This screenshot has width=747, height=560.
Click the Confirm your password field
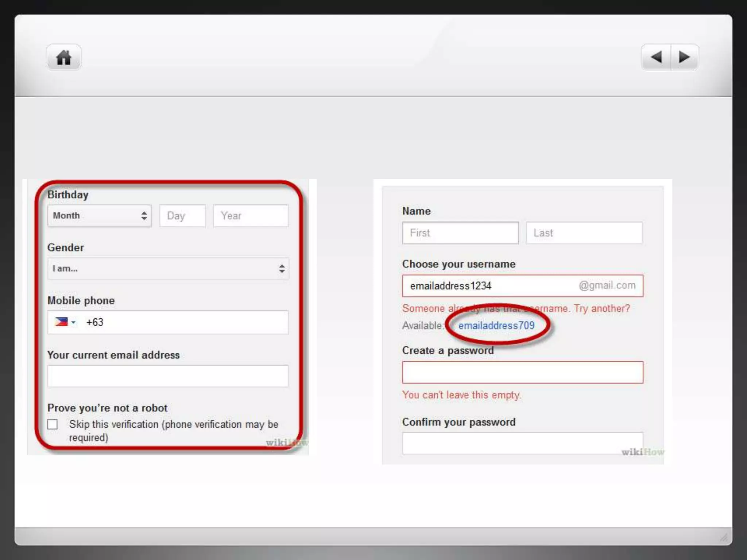(x=523, y=443)
